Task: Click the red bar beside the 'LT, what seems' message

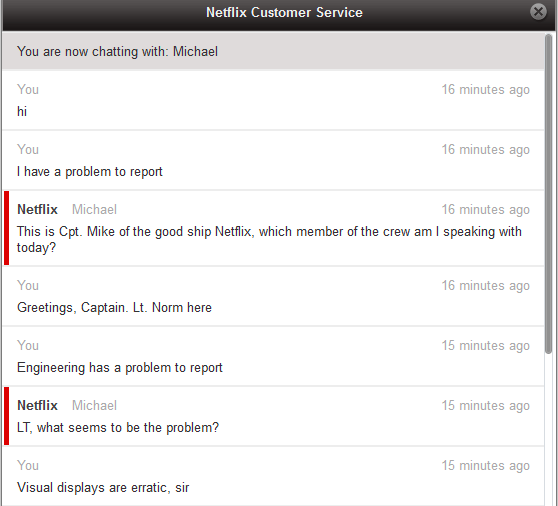Action: click(x=6, y=416)
